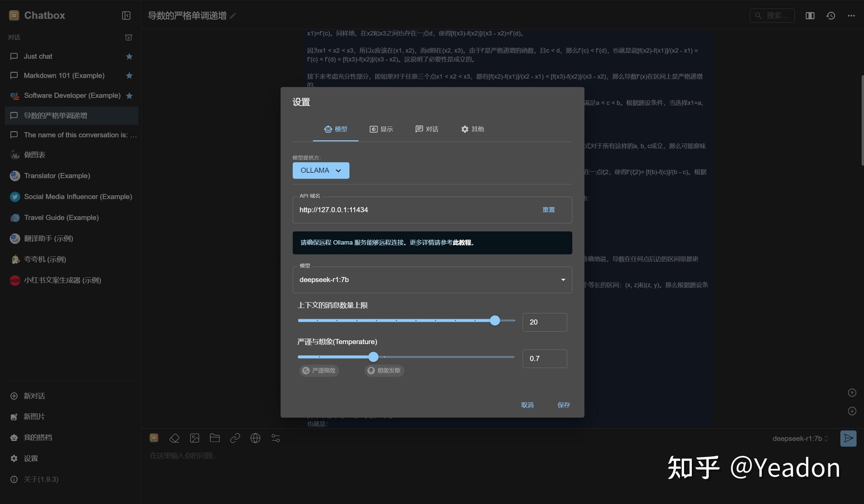Open conversation parameter settings sliders icon
Viewport: 864px width, 504px height.
[x=275, y=438]
